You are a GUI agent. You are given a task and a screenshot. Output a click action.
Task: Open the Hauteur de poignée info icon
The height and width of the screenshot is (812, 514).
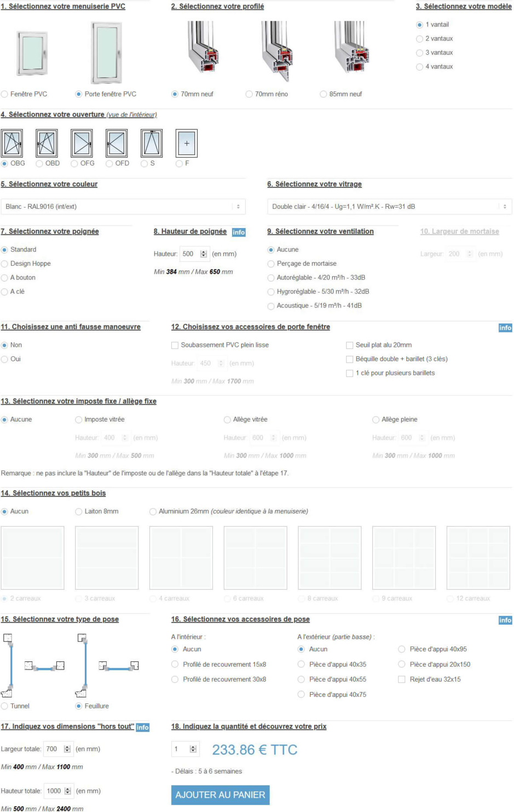[x=238, y=232]
